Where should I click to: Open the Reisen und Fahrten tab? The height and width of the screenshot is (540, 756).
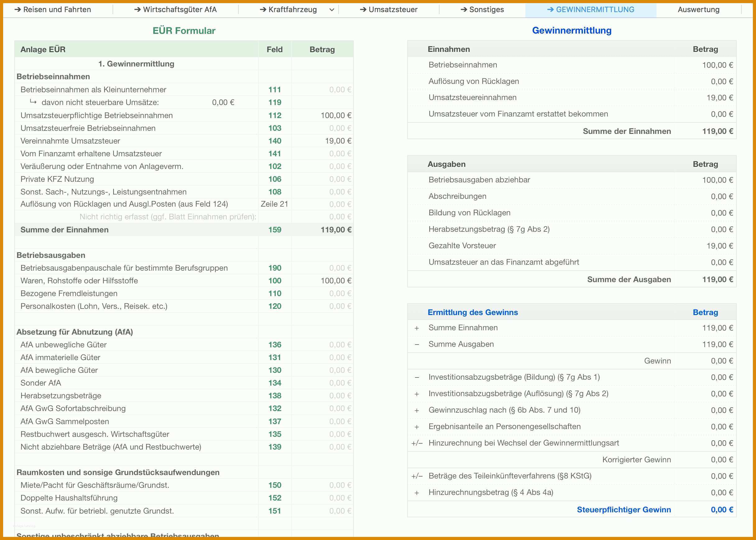[x=53, y=10]
